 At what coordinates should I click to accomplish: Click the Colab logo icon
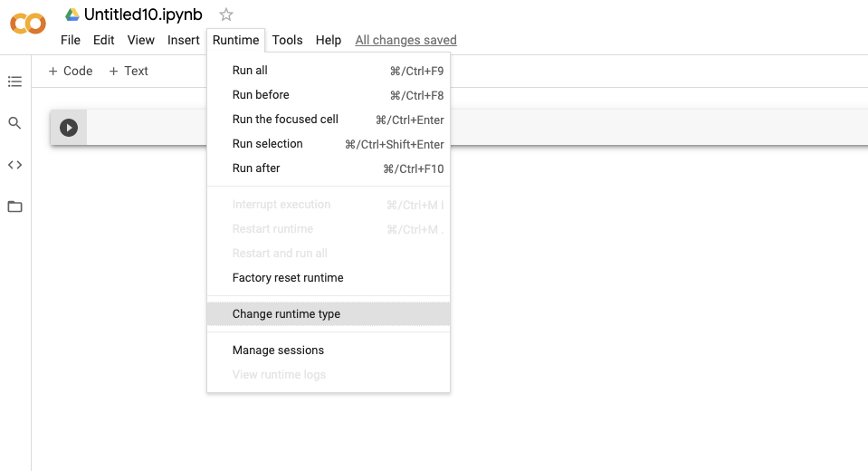27,24
